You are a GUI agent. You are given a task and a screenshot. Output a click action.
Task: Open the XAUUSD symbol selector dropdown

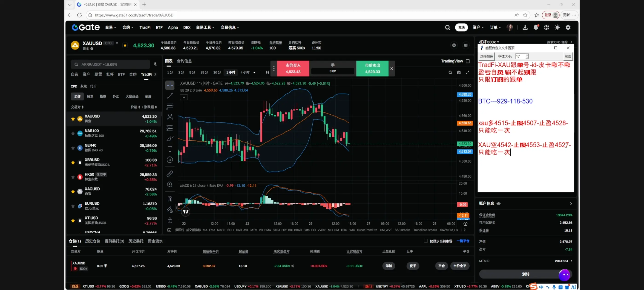tap(117, 43)
